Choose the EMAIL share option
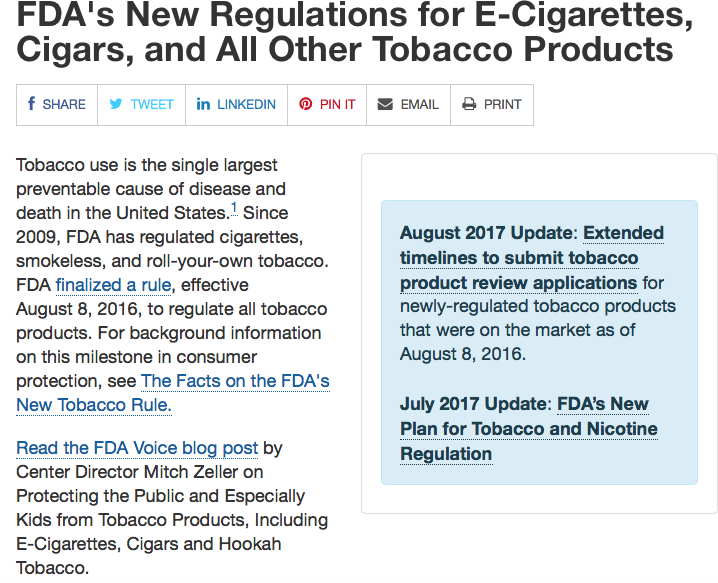Screen dimensions: 718x583 pyautogui.click(x=419, y=104)
